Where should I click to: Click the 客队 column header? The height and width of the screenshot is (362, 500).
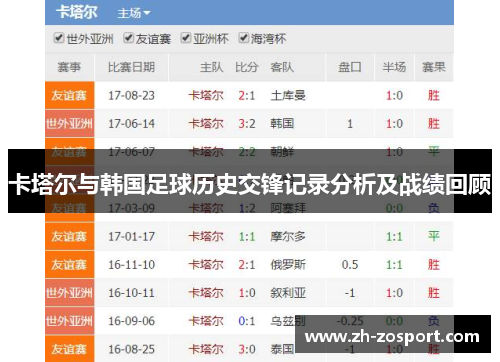pos(282,67)
